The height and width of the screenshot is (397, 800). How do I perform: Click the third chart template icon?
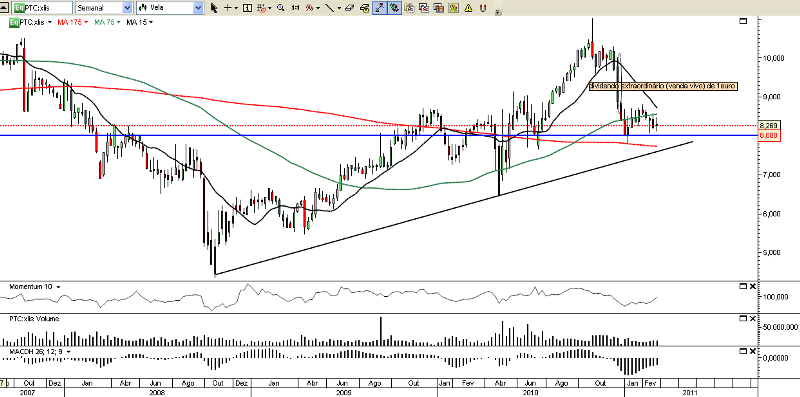[x=439, y=8]
